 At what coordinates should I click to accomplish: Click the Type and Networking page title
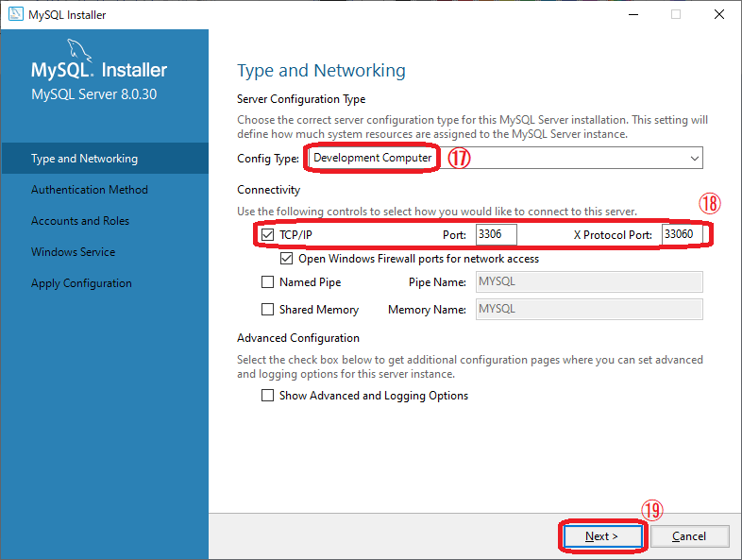(x=321, y=71)
